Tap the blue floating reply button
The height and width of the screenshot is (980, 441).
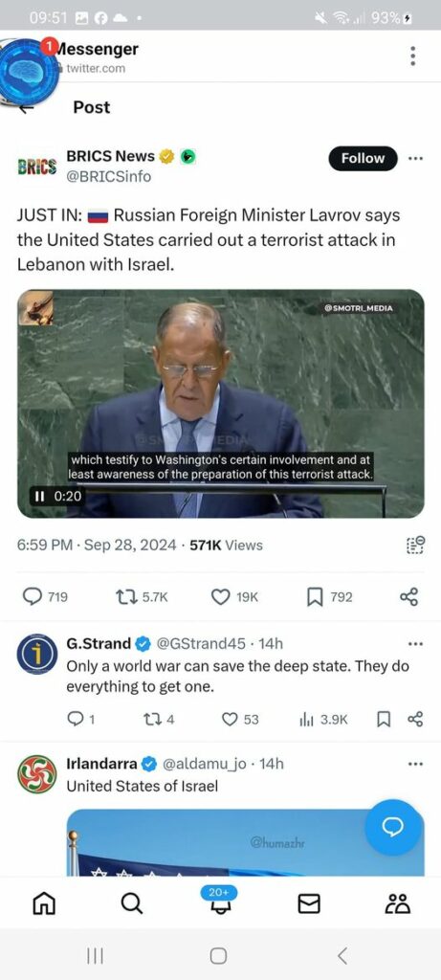(393, 827)
